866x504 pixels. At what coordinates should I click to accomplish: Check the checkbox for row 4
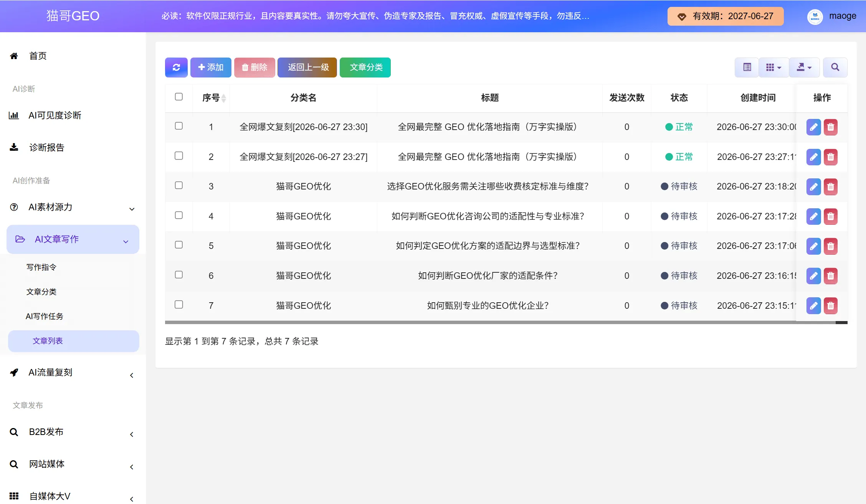click(178, 215)
